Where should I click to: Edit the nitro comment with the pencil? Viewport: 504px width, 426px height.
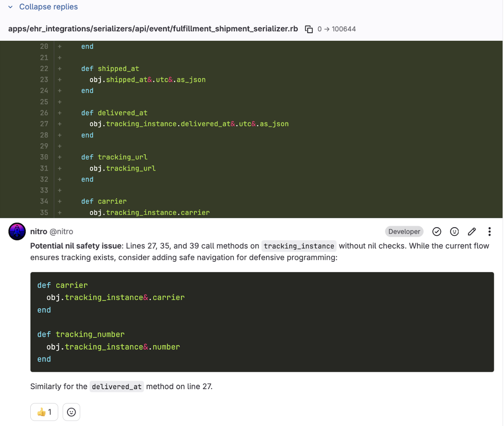[x=472, y=232]
